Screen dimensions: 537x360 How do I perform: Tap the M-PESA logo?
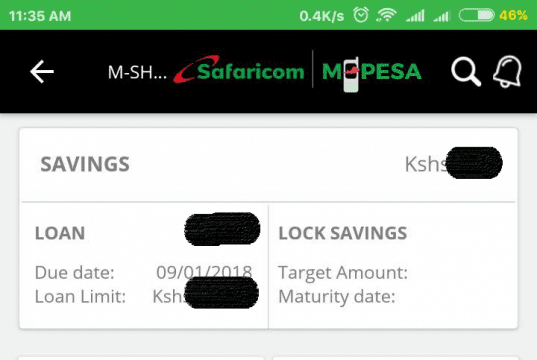point(372,74)
